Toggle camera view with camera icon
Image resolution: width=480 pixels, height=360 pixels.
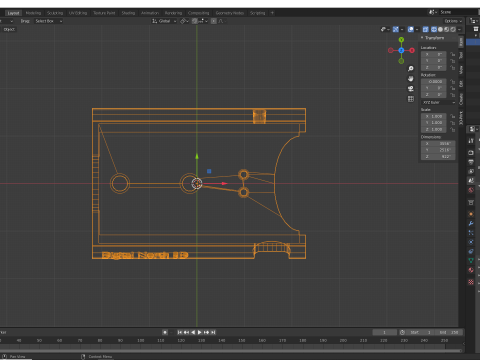(x=411, y=89)
